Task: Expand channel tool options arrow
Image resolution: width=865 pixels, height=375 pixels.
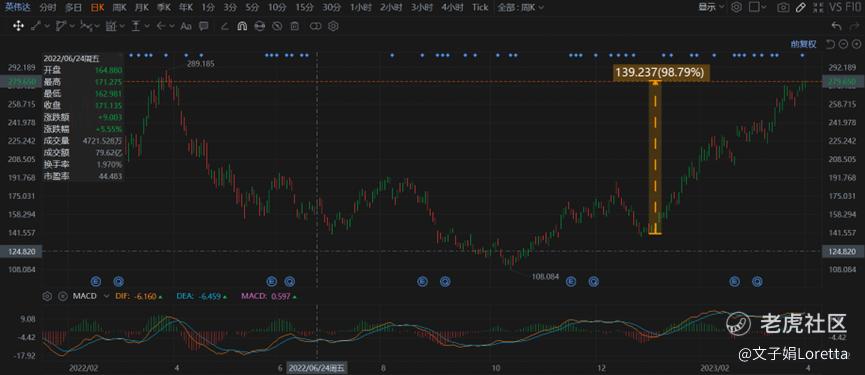Action: (72, 26)
